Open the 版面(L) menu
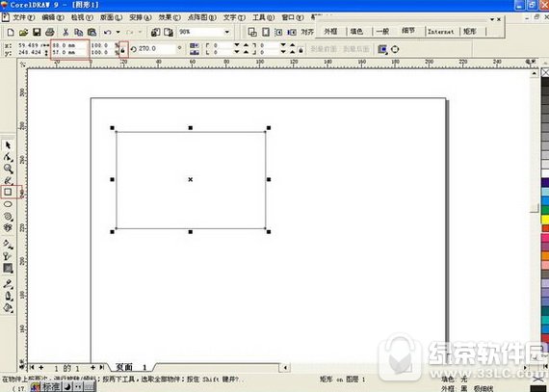Image resolution: width=549 pixels, height=392 pixels. [111, 17]
